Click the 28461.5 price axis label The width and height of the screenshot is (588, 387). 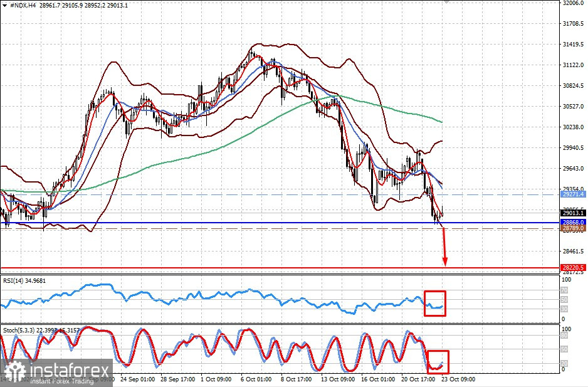point(574,251)
